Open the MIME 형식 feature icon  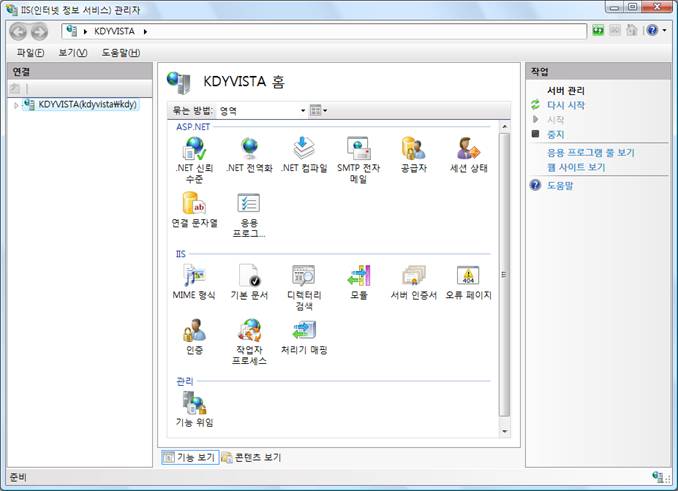click(x=194, y=276)
